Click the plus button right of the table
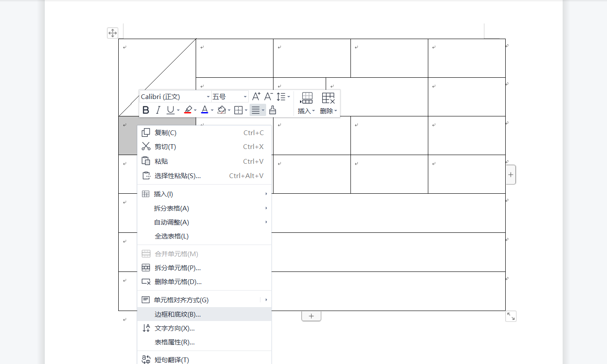 (510, 174)
